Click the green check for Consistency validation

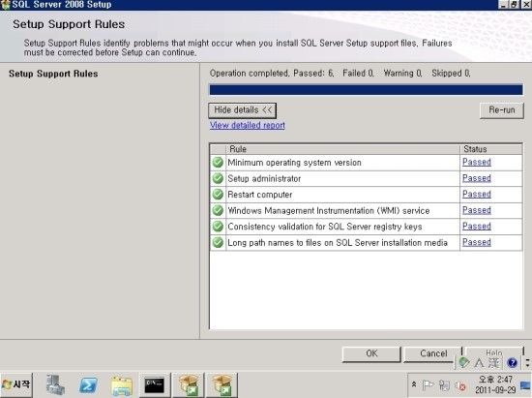(x=218, y=227)
